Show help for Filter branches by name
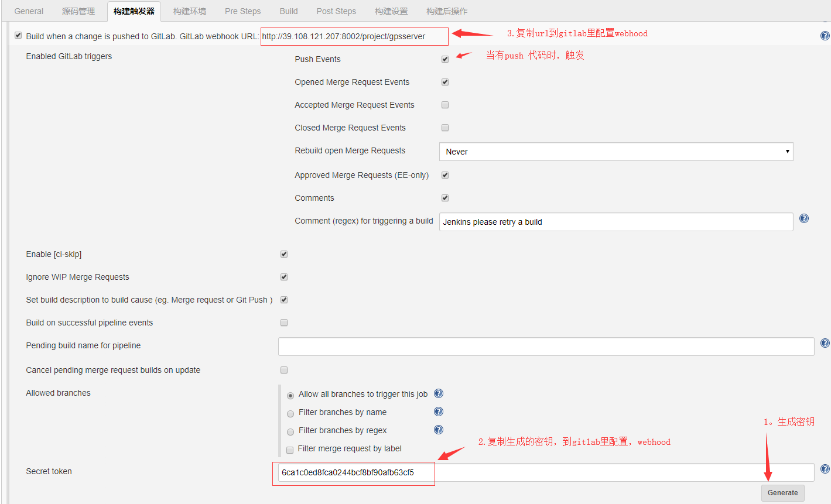The height and width of the screenshot is (504, 831). [x=439, y=412]
